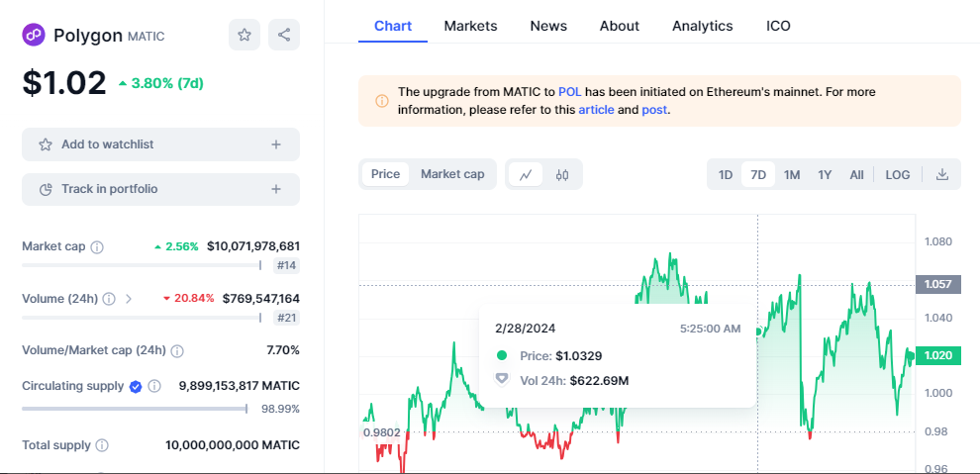Open Volume/Market cap (24h) info icon
Screen dimensions: 980x474
[177, 351]
